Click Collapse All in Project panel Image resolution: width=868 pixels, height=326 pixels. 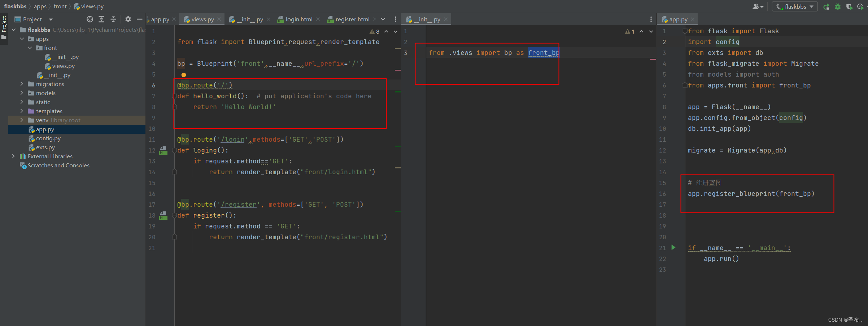113,19
